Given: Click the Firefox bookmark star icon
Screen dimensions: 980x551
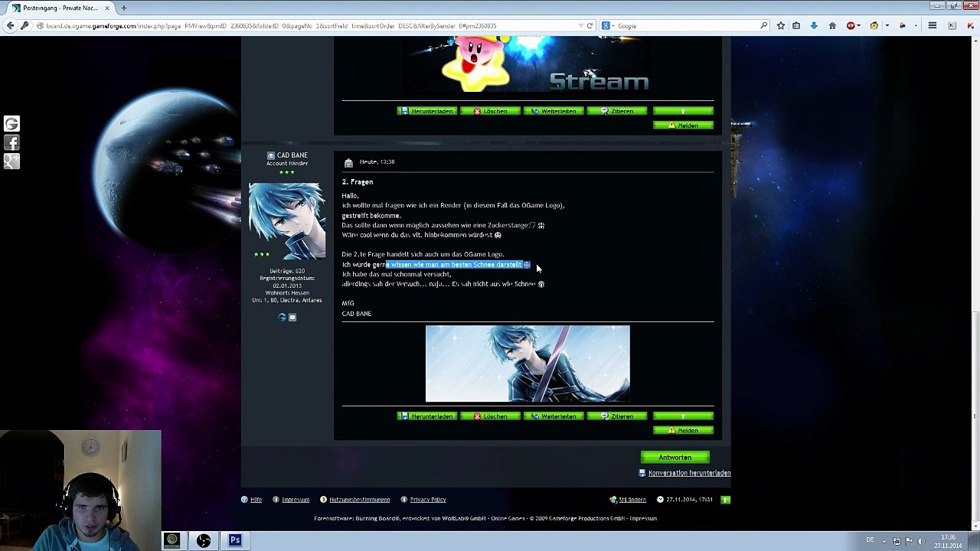Looking at the screenshot, I should pos(780,25).
